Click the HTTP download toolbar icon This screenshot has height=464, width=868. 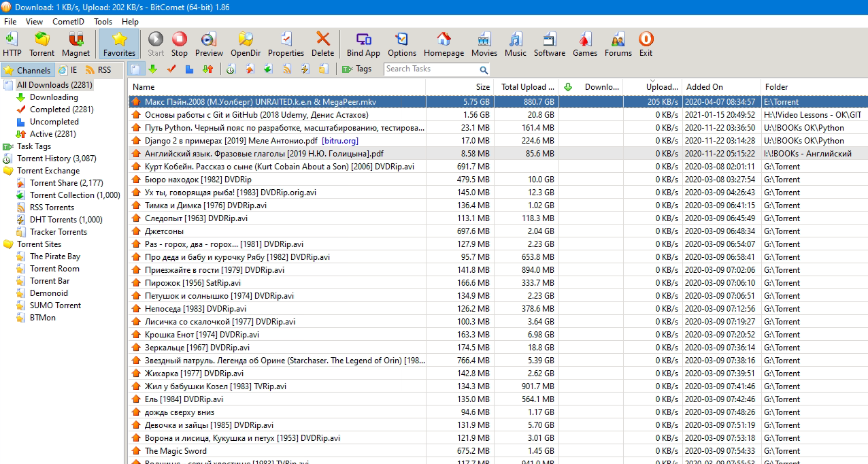point(12,44)
